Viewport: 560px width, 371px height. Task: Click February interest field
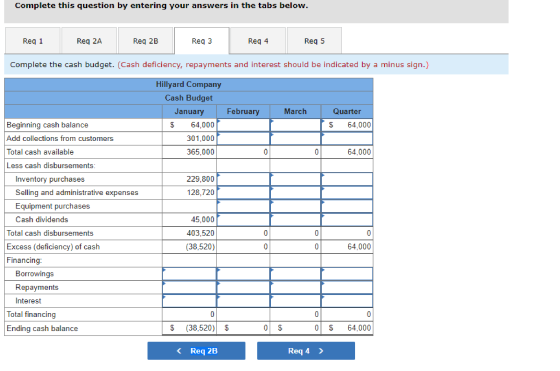[243, 301]
